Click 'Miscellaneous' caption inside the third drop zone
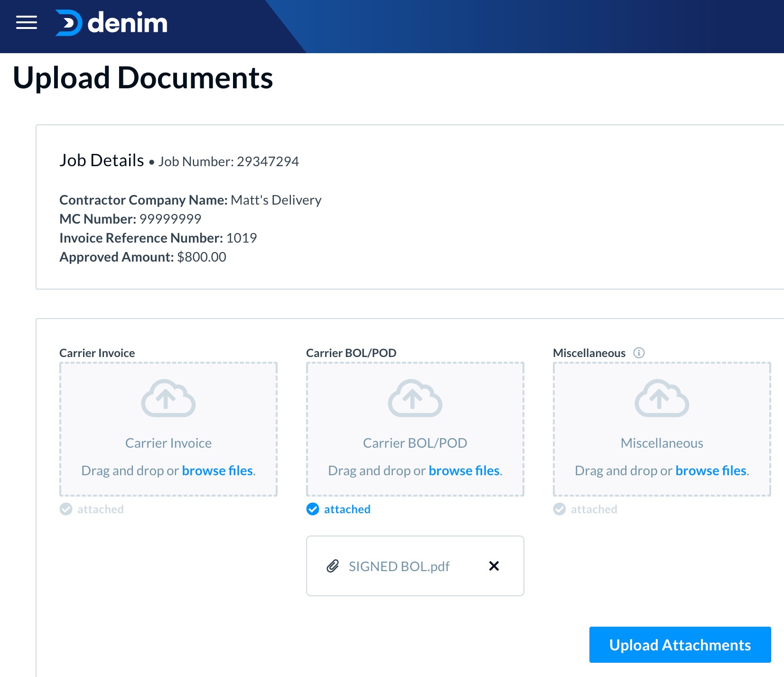 [x=662, y=443]
